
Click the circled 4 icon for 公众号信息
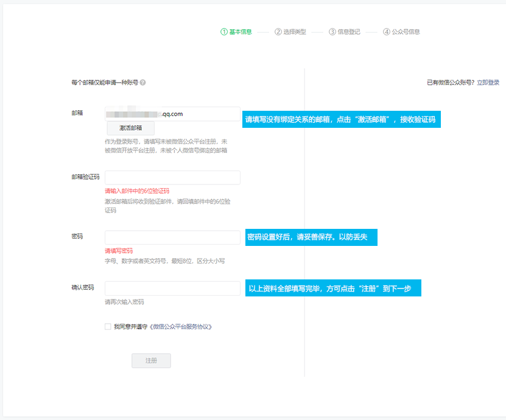point(387,32)
